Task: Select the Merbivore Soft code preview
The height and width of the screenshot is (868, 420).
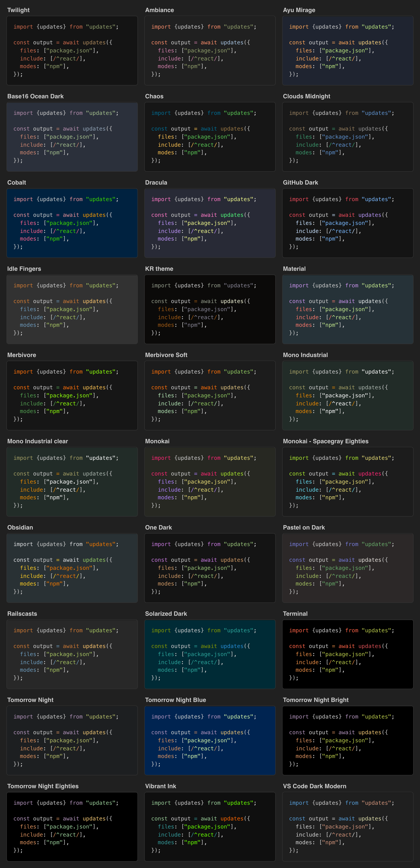Action: [210, 396]
